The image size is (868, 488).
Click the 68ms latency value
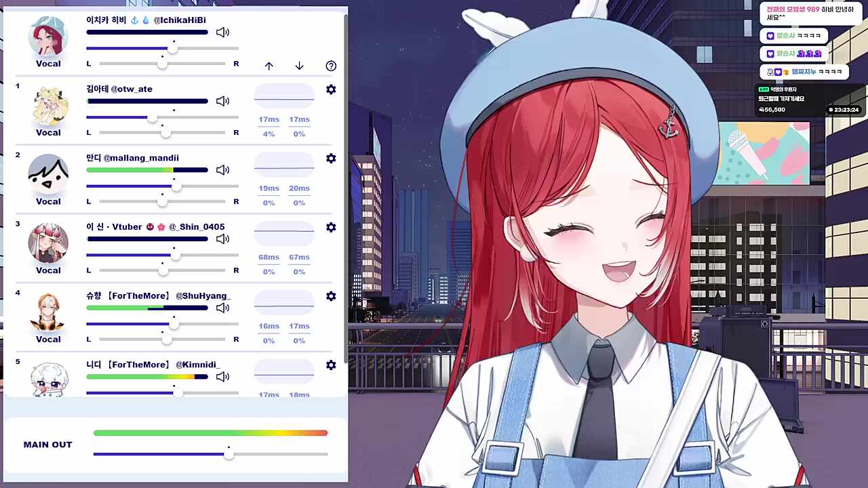tap(269, 257)
